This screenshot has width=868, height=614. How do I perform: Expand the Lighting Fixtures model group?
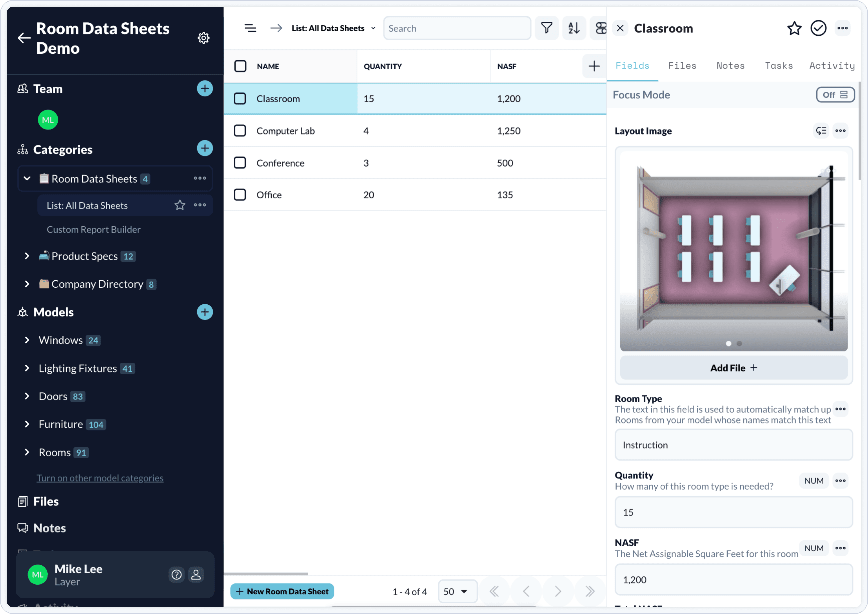[x=27, y=368]
